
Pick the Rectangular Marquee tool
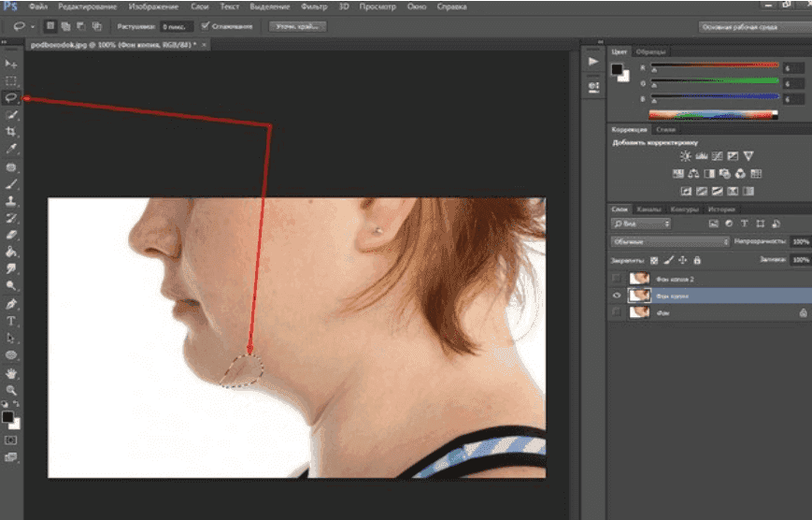pos(11,80)
